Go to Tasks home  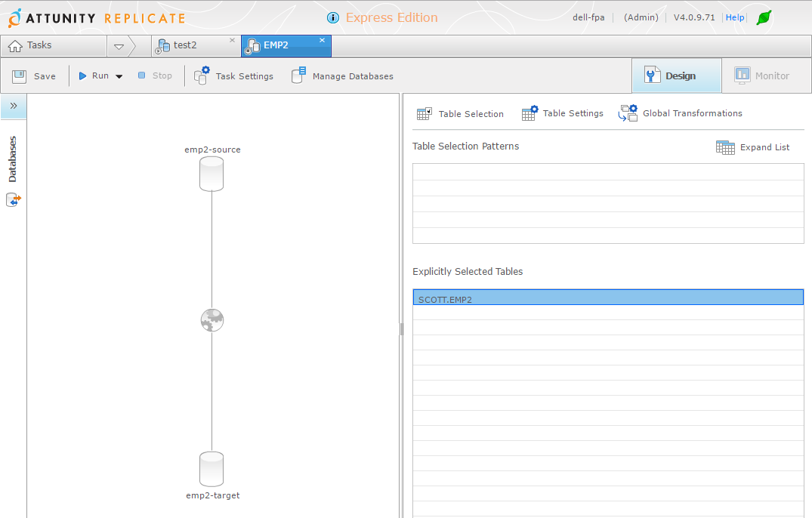coord(30,45)
